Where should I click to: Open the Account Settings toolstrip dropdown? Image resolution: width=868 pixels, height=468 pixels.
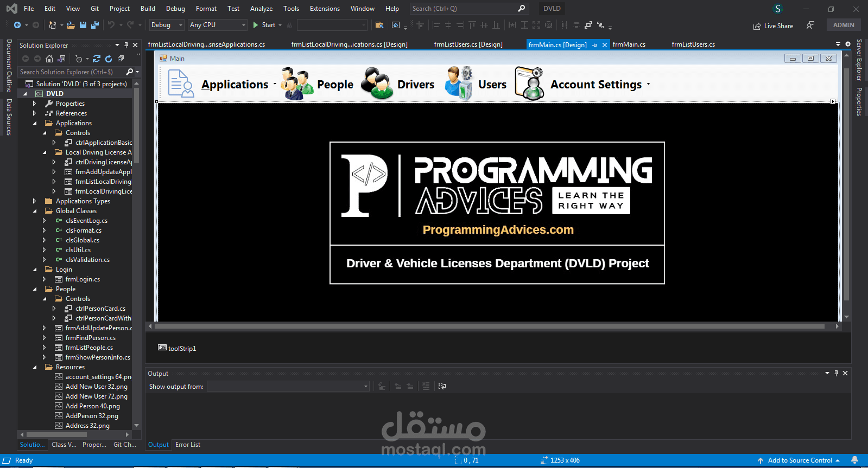point(648,84)
